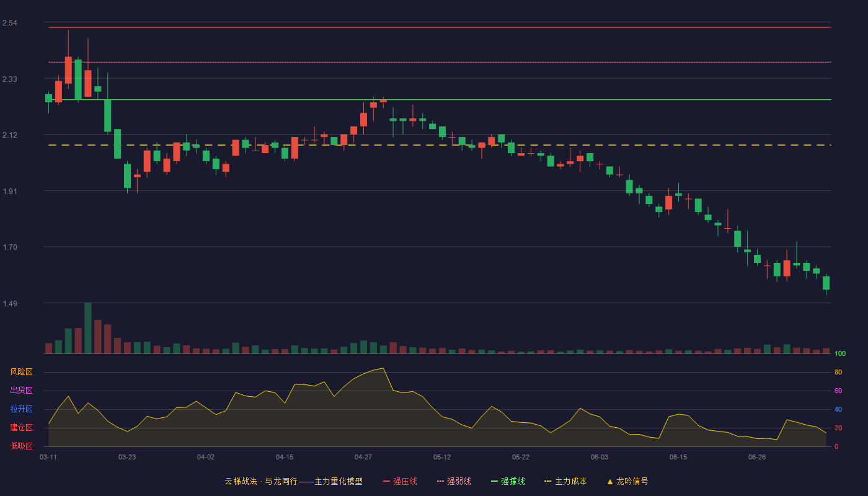Screen dimensions: 868x496
Task: Select the tallest green volume bar
Action: pos(88,328)
